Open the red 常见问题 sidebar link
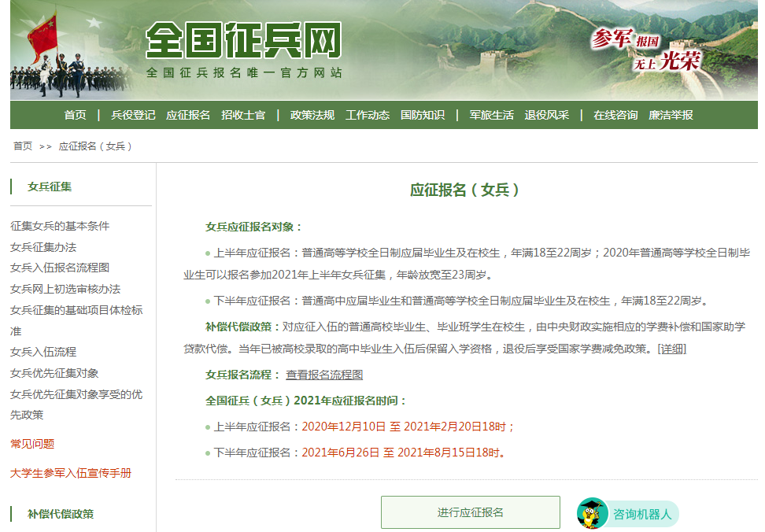 point(32,444)
